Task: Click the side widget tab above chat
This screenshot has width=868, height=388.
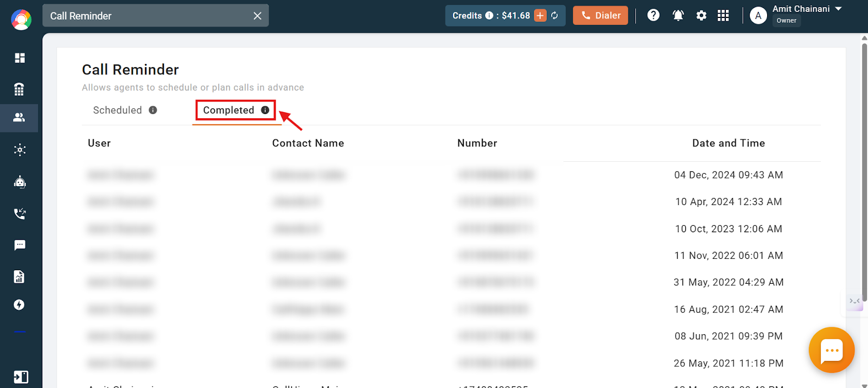Action: pos(855,301)
